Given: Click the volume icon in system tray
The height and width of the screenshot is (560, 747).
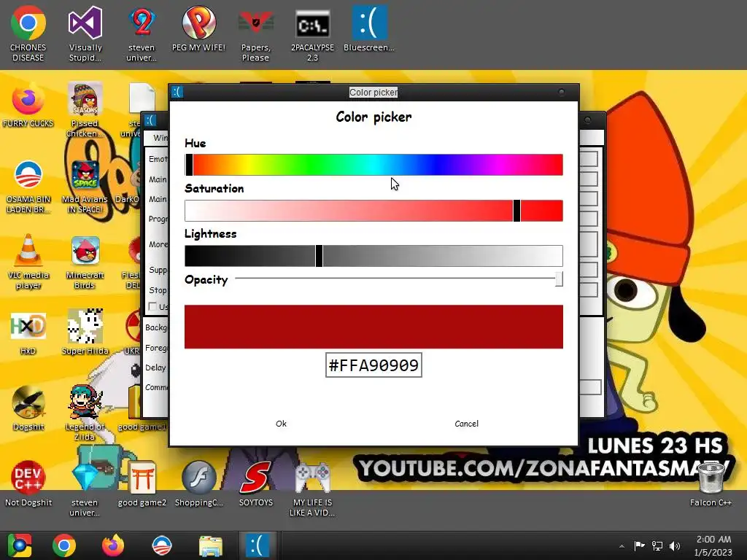Looking at the screenshot, I should [675, 545].
